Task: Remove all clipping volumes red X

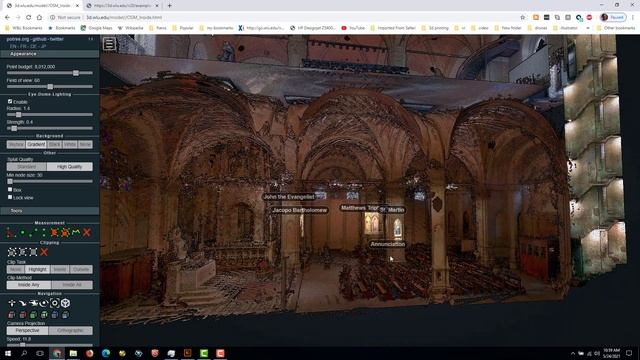Action: pyautogui.click(x=44, y=252)
